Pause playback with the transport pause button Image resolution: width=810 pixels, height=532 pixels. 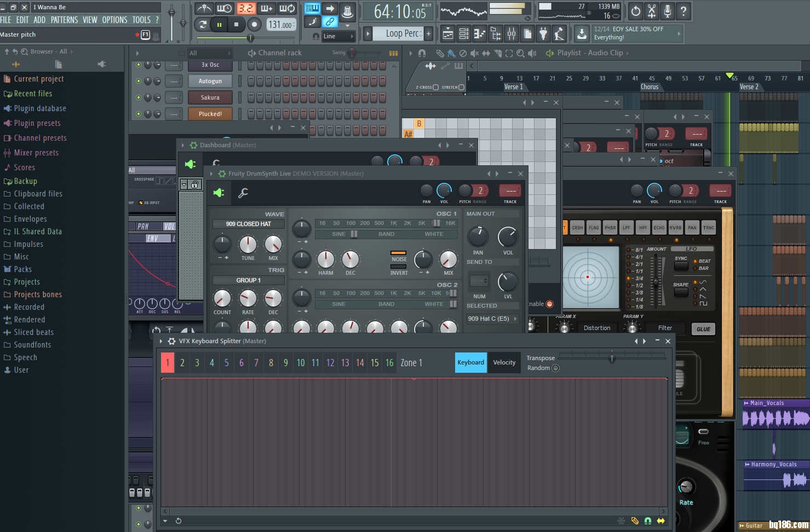[220, 25]
